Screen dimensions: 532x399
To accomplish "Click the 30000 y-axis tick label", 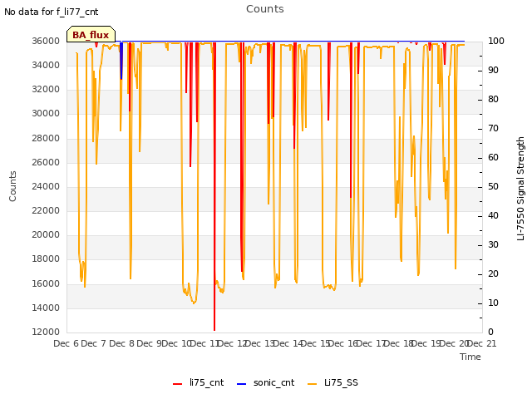I will point(46,114).
